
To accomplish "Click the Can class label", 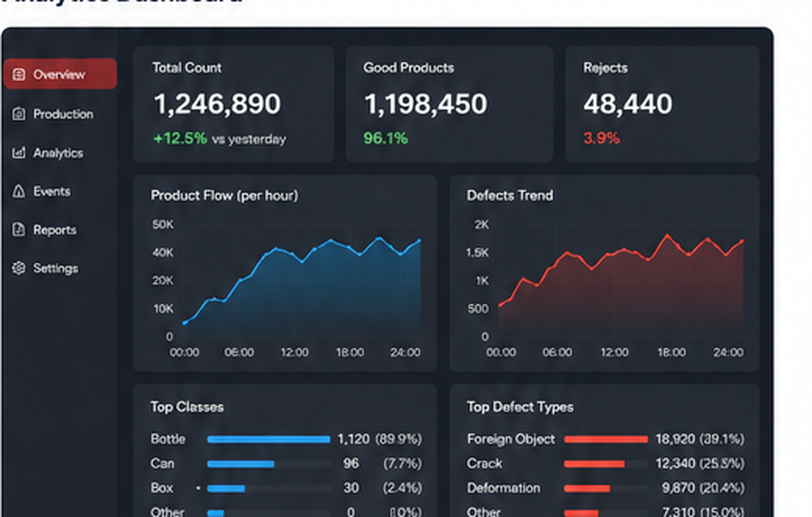I will [162, 464].
